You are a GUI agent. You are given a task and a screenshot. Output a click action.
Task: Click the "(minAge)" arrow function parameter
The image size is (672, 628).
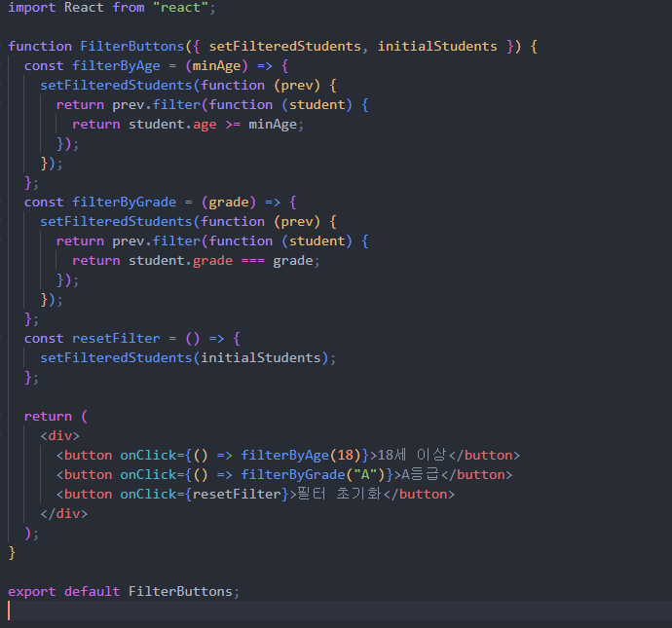coord(216,66)
